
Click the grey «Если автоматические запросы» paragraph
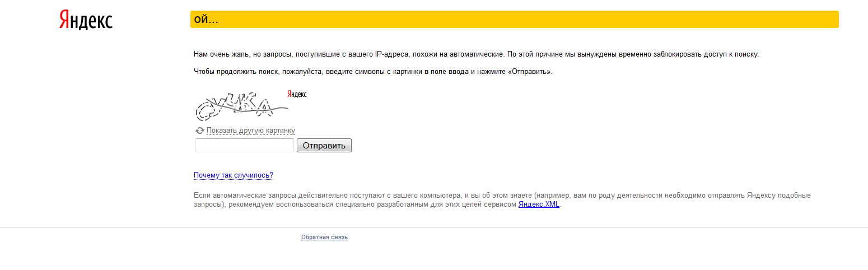click(x=502, y=200)
